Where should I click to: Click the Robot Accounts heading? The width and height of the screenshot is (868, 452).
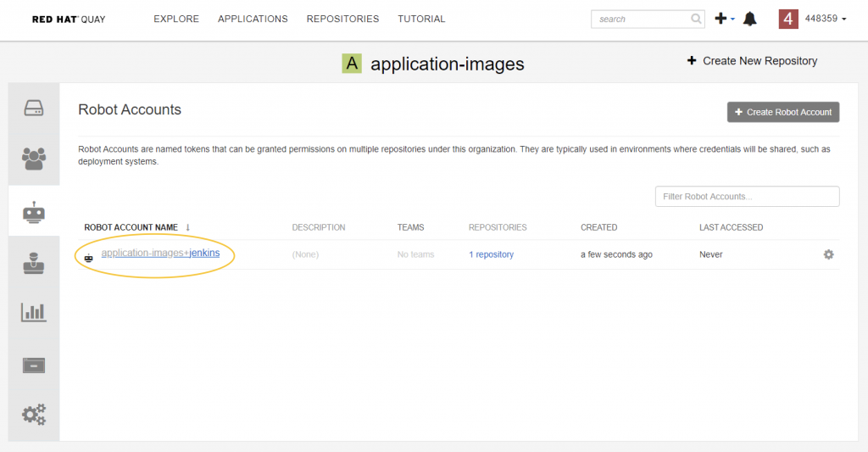click(x=130, y=109)
